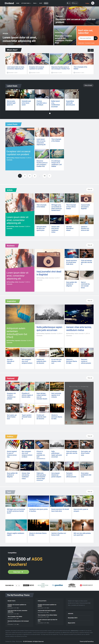Open Nulla pellentesque sapien quis justo accumsan

tap(49, 328)
